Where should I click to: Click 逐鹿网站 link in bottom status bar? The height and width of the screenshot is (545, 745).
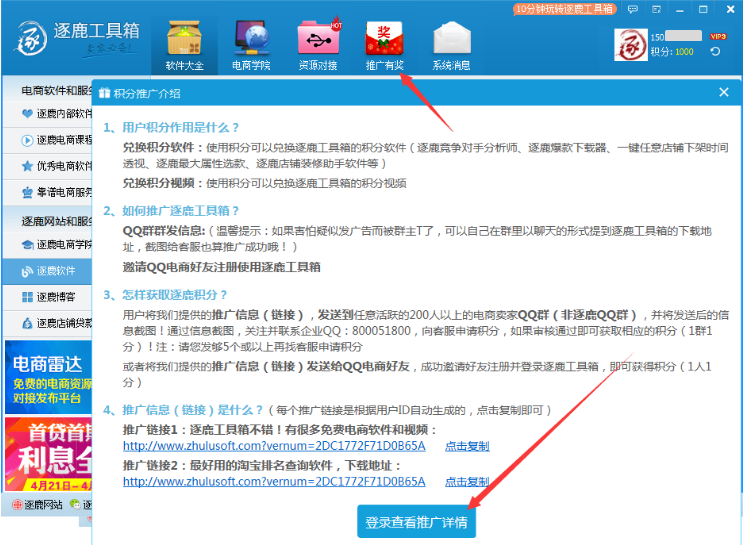[x=38, y=505]
